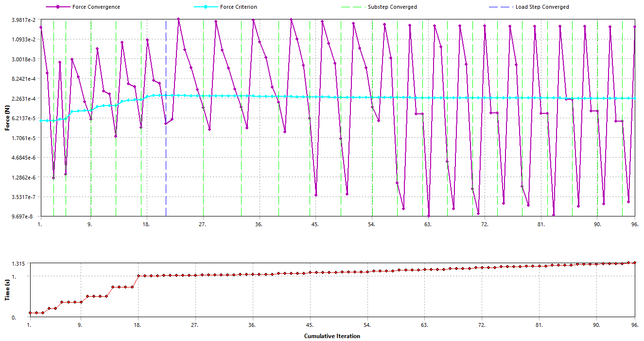The height and width of the screenshot is (341, 644).
Task: Click the Time (s) vertical axis title
Action: pos(7,290)
